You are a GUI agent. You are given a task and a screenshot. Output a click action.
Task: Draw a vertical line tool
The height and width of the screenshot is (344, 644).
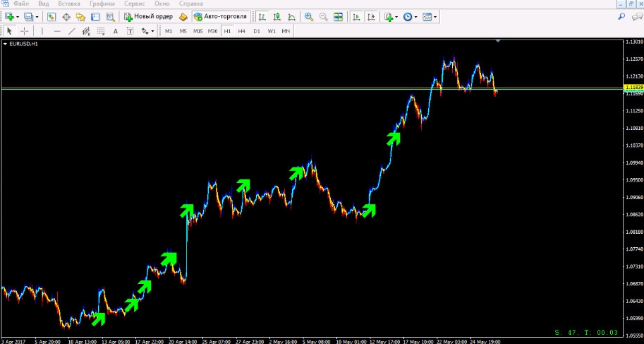coord(42,31)
